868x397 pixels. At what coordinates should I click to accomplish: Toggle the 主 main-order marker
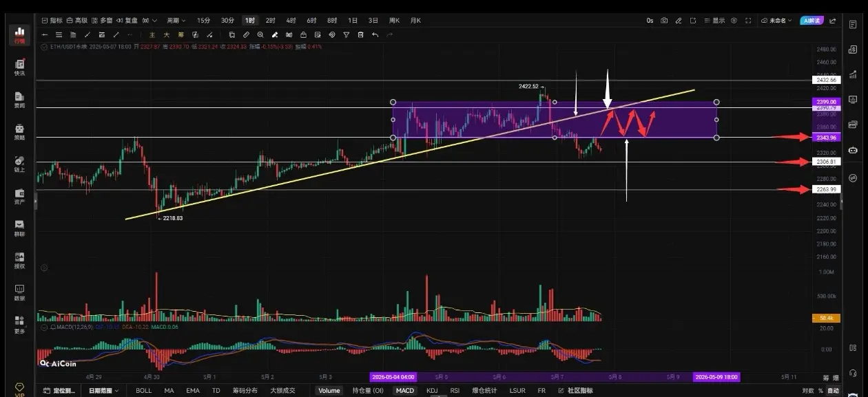152,34
